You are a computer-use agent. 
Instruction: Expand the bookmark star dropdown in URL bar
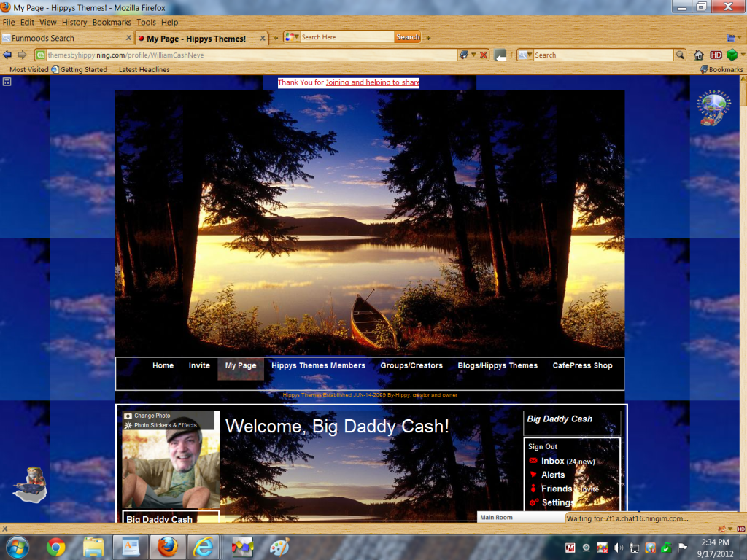[473, 55]
